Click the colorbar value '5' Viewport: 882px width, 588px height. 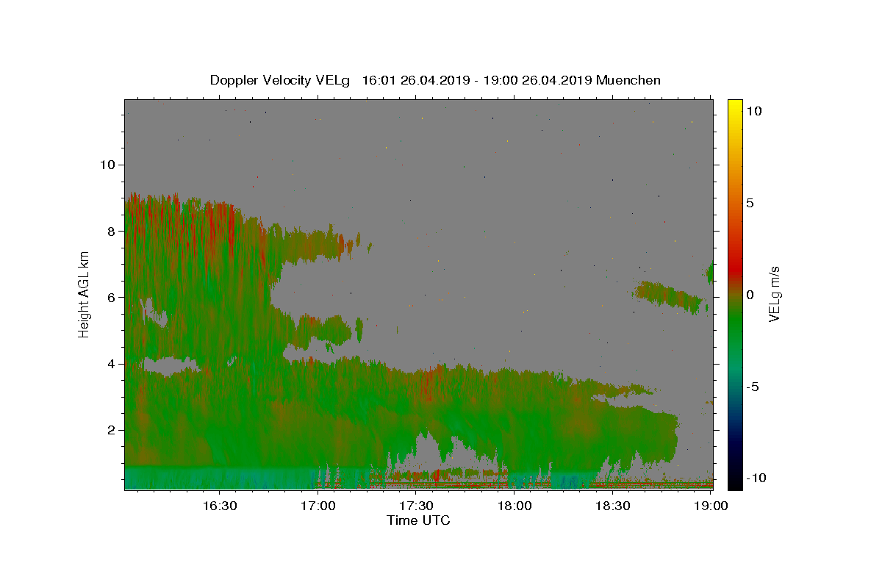coord(750,203)
